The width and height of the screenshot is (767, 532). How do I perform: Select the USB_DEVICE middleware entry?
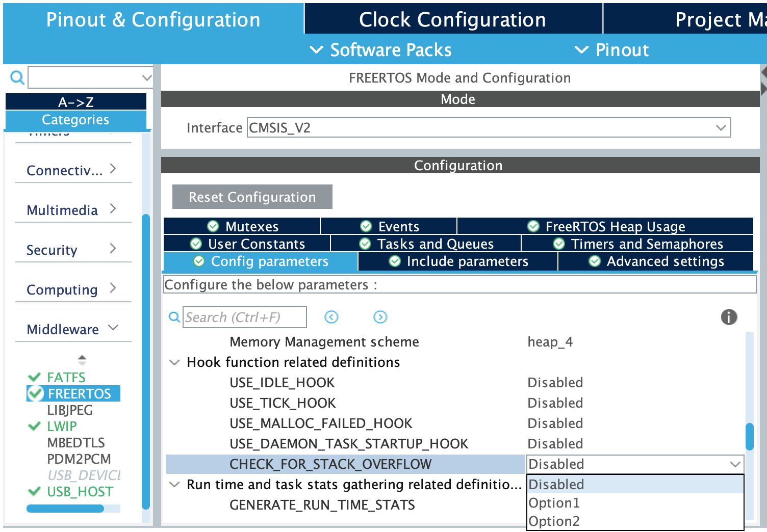(84, 475)
